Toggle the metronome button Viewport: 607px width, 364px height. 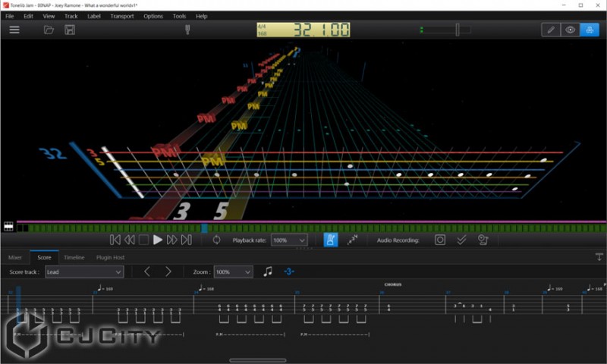point(331,240)
